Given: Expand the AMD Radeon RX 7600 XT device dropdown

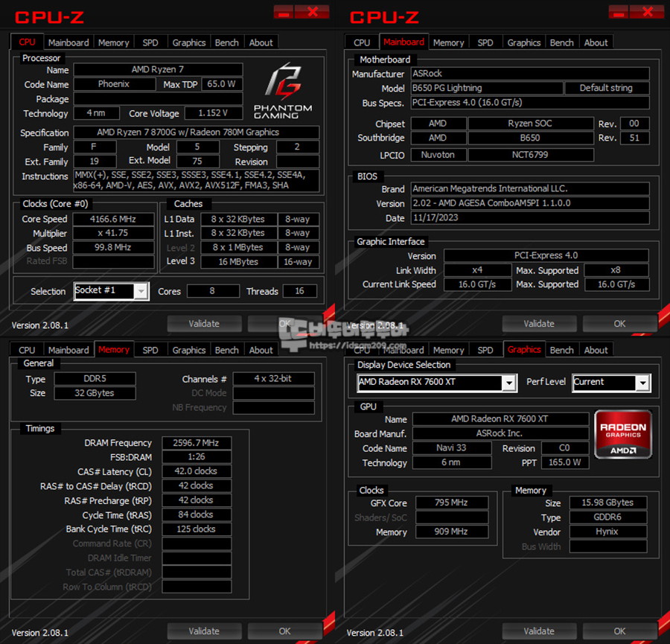Looking at the screenshot, I should coord(509,383).
